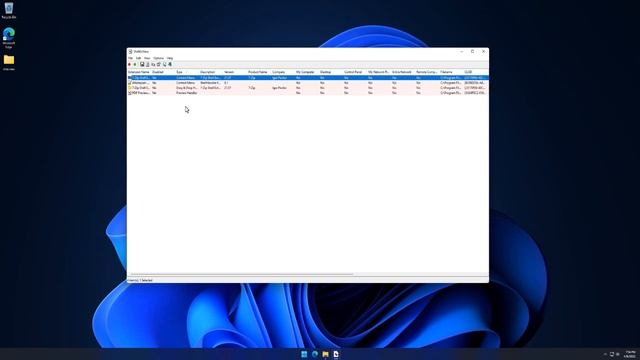The width and height of the screenshot is (640, 360).
Task: Sort by the Disabled column header
Action: click(x=163, y=72)
